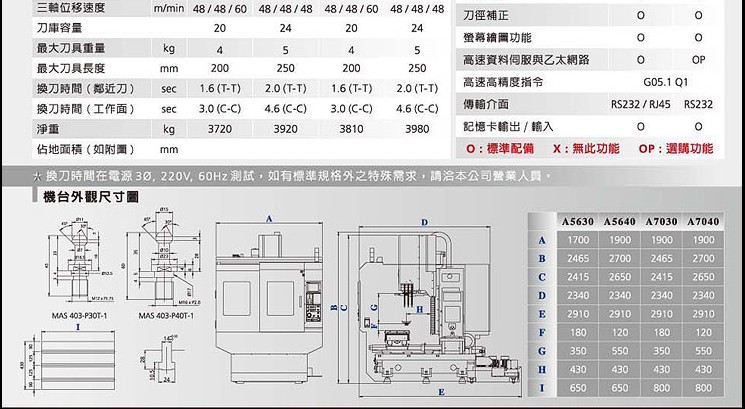Click the A5640 column header

(x=620, y=222)
